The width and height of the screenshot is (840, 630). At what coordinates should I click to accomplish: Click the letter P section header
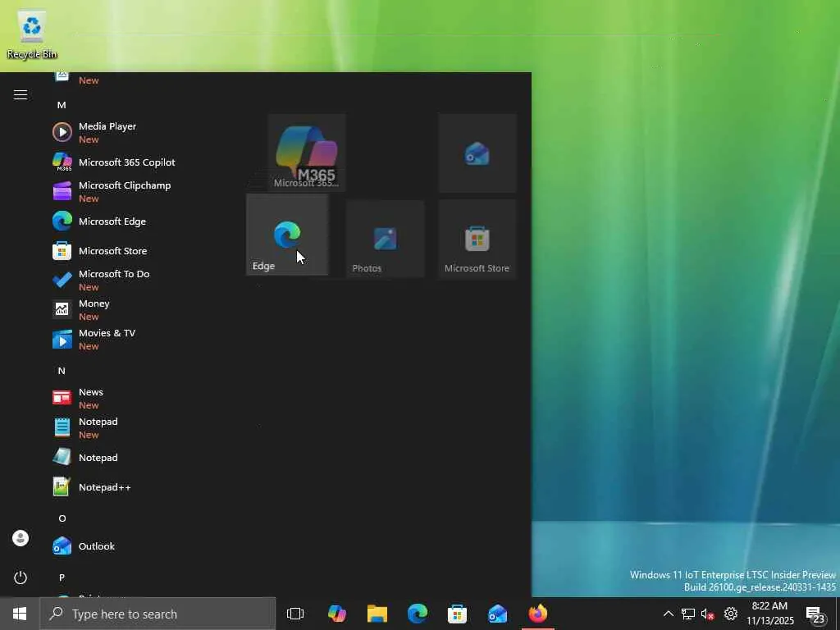pos(62,577)
